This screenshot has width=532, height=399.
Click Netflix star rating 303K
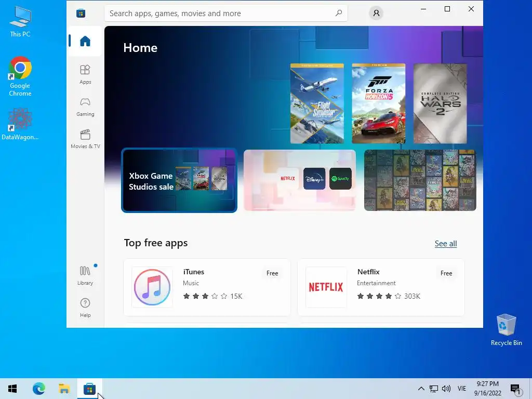coord(389,296)
